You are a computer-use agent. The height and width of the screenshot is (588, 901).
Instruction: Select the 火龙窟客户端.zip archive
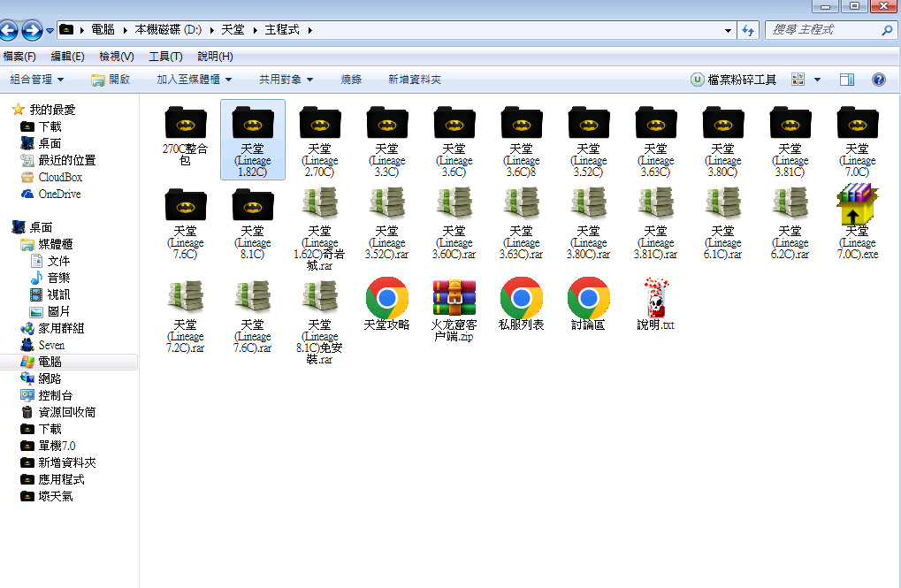pyautogui.click(x=454, y=310)
